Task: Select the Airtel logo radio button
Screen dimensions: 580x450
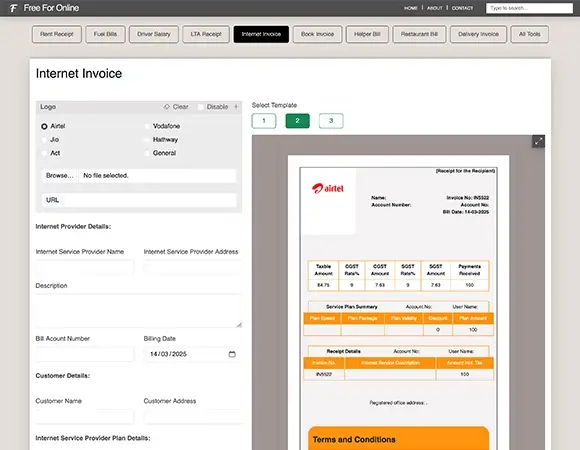Action: pyautogui.click(x=44, y=126)
